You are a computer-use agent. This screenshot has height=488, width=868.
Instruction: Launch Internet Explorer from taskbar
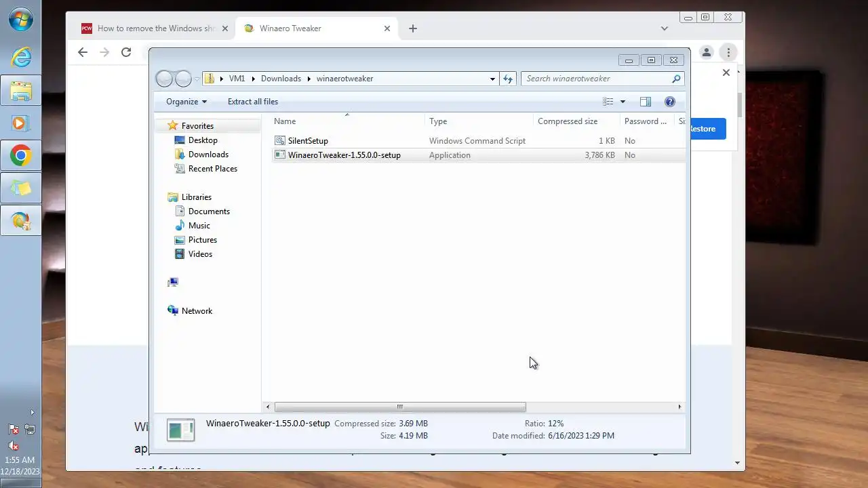click(21, 56)
